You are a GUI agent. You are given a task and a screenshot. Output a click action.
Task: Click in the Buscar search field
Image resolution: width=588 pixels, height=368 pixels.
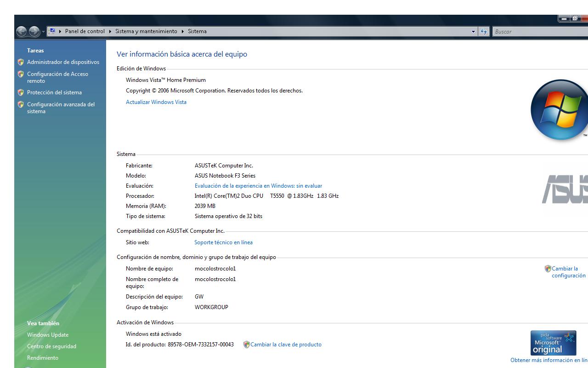[x=540, y=32]
